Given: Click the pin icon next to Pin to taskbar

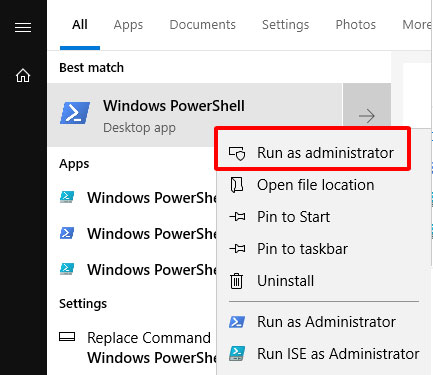Looking at the screenshot, I should [237, 249].
